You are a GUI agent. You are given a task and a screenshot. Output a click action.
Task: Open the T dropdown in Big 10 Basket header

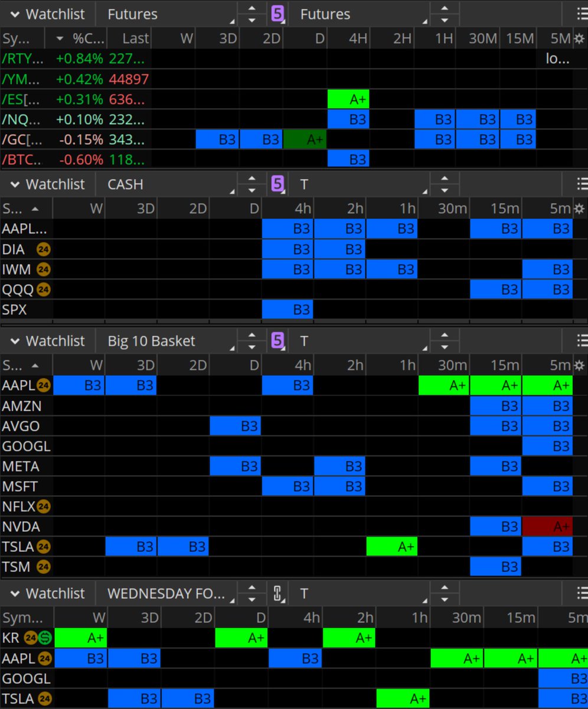pos(360,341)
